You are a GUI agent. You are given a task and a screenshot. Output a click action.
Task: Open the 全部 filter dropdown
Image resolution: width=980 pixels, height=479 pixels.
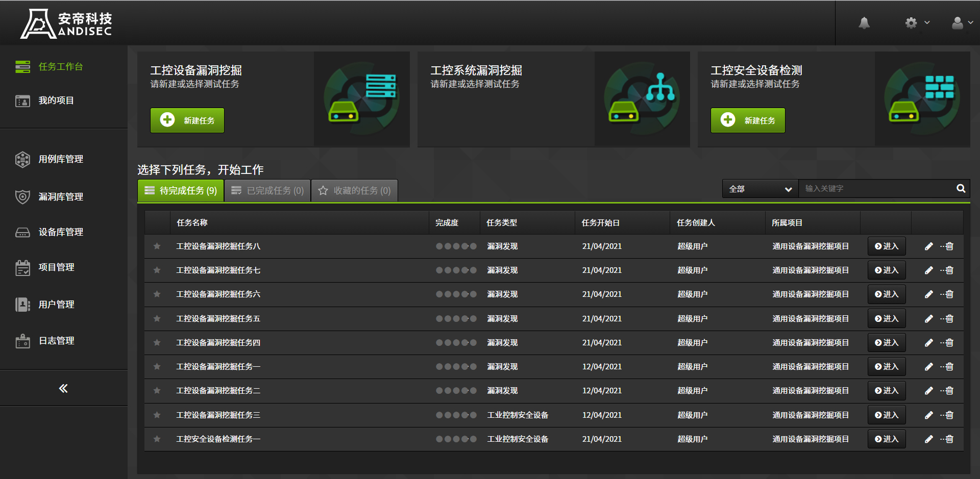759,189
